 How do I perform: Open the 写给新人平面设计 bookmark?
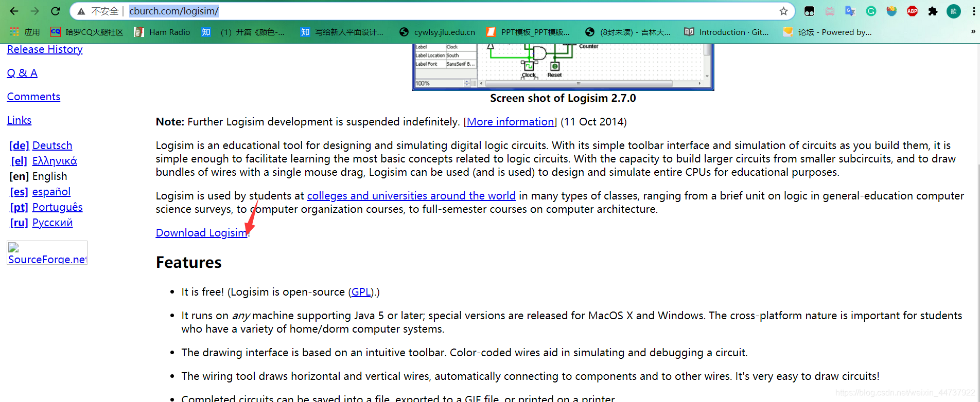click(x=342, y=32)
